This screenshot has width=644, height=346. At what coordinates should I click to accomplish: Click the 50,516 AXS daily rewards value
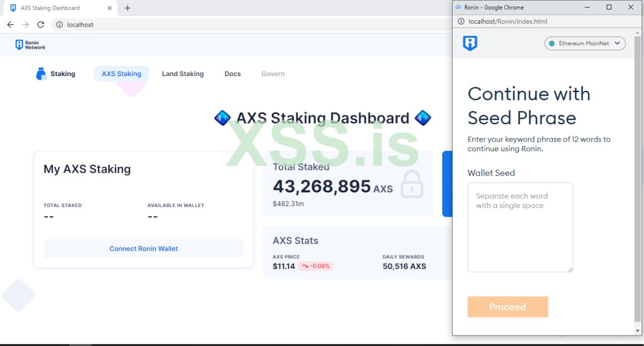(x=405, y=266)
